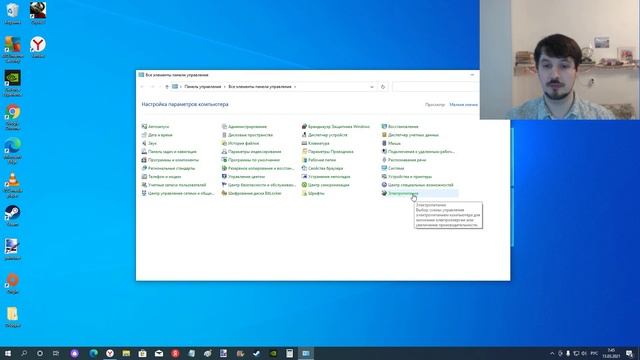640x360 pixels.
Task: Open the Звук (Sound) speaker icon
Action: (x=144, y=143)
